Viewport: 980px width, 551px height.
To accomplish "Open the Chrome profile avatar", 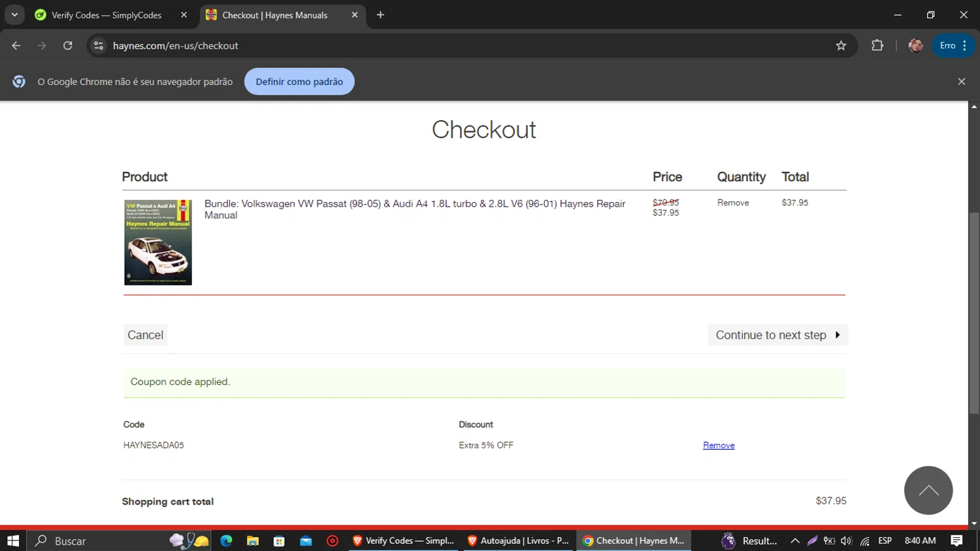I will [916, 46].
